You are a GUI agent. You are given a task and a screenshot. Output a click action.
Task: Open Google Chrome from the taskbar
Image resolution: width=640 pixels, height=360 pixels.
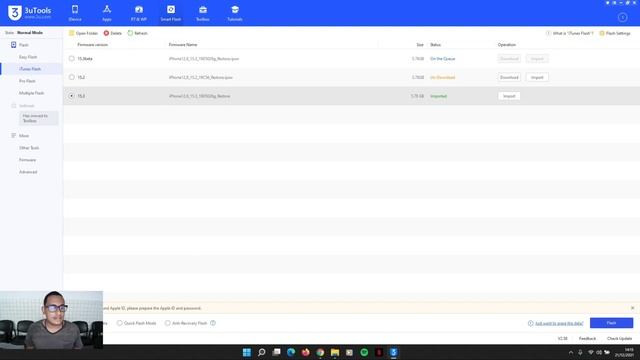click(320, 352)
